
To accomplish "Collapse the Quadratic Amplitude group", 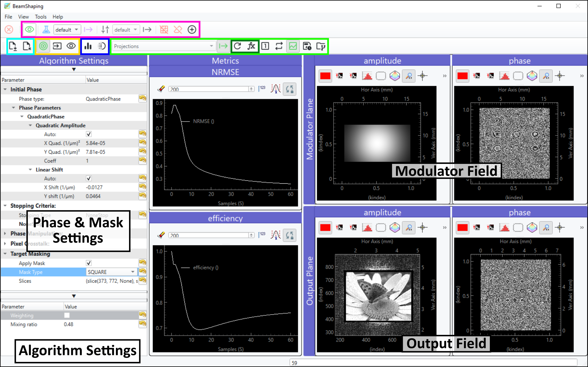I will tap(30, 125).
